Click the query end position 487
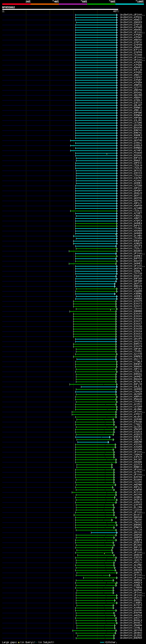This screenshot has height=644, width=146. point(115,11)
